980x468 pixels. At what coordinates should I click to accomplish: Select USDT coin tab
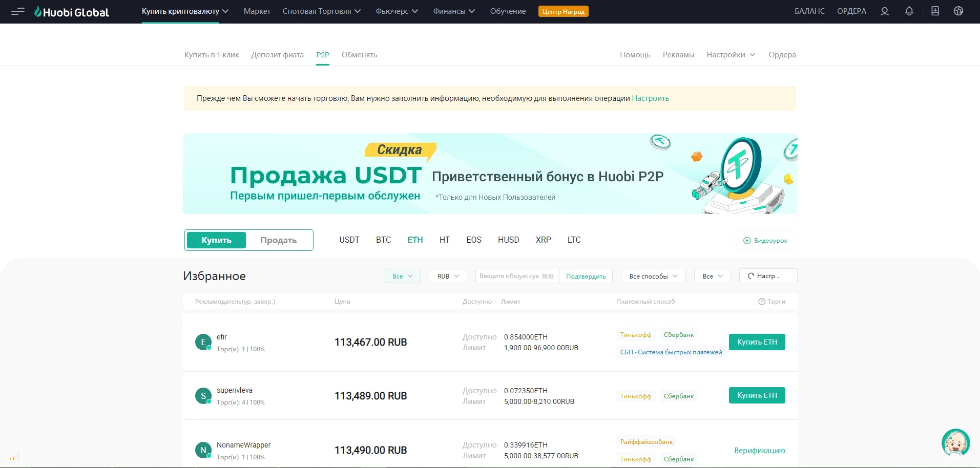pyautogui.click(x=349, y=240)
